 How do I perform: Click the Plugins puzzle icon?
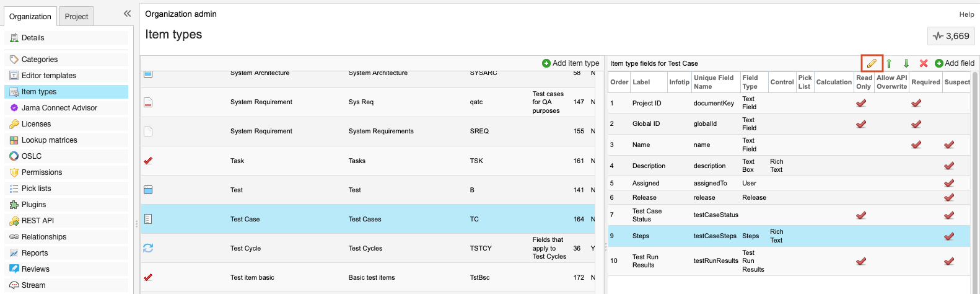[14, 205]
